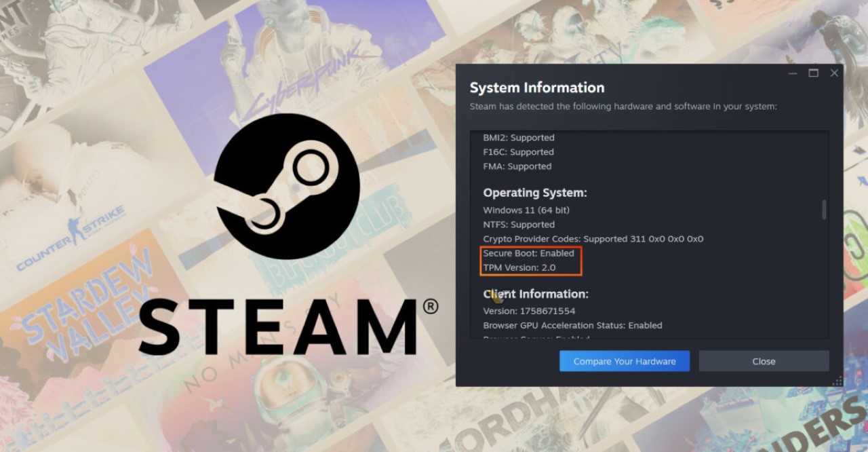Click the scrollbar thumb in the info panel
This screenshot has height=452, width=868.
[824, 209]
